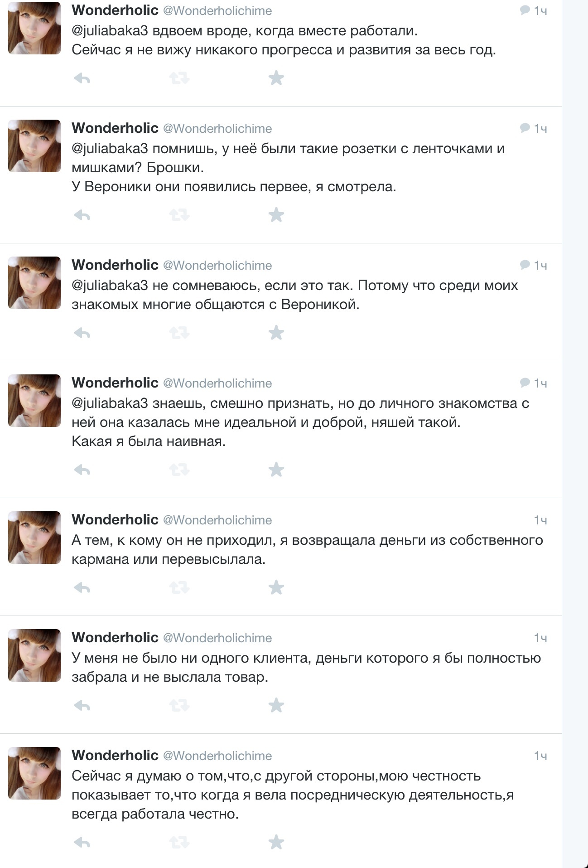The height and width of the screenshot is (868, 588).
Task: Reply to the tweet ending 'Какая я была наивная'
Action: coord(82,470)
